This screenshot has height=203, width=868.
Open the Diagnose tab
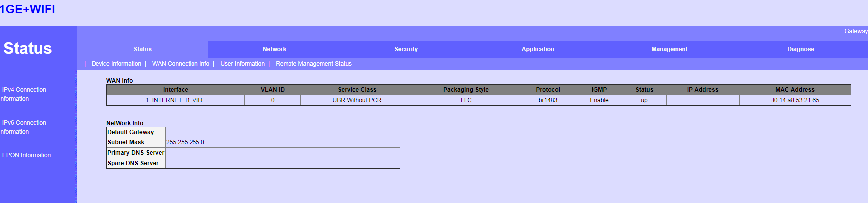tap(800, 49)
